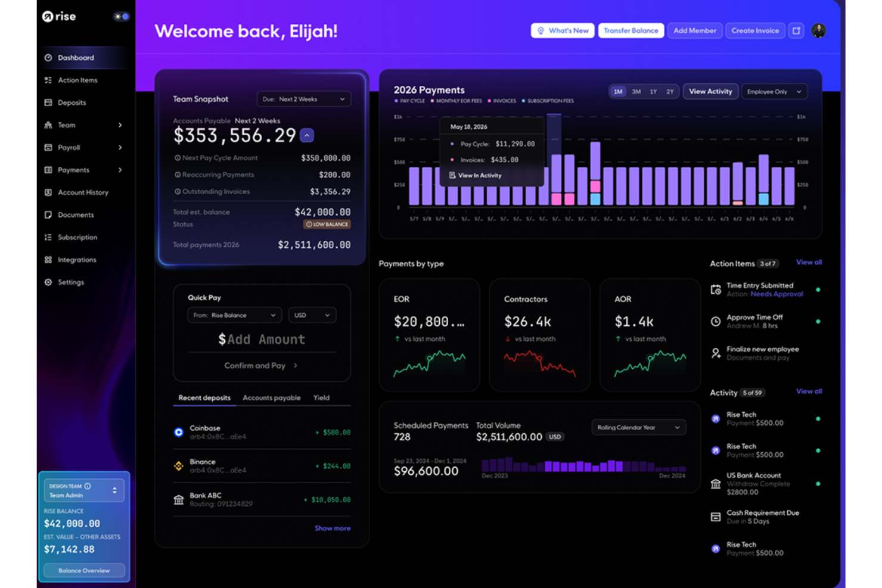Click the Coinbase deposit icon
Screen dimensions: 882x588
click(178, 433)
